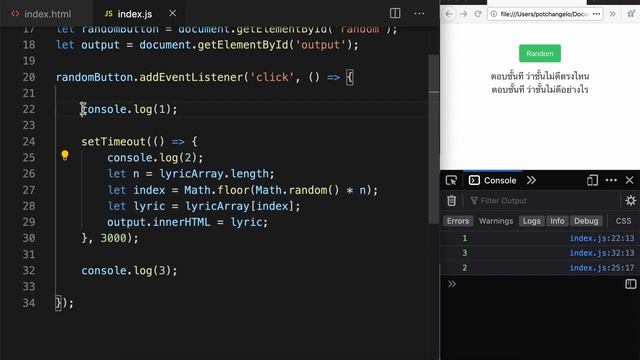The width and height of the screenshot is (640, 360).
Task: Open source link index.js:25:17
Action: tap(602, 267)
